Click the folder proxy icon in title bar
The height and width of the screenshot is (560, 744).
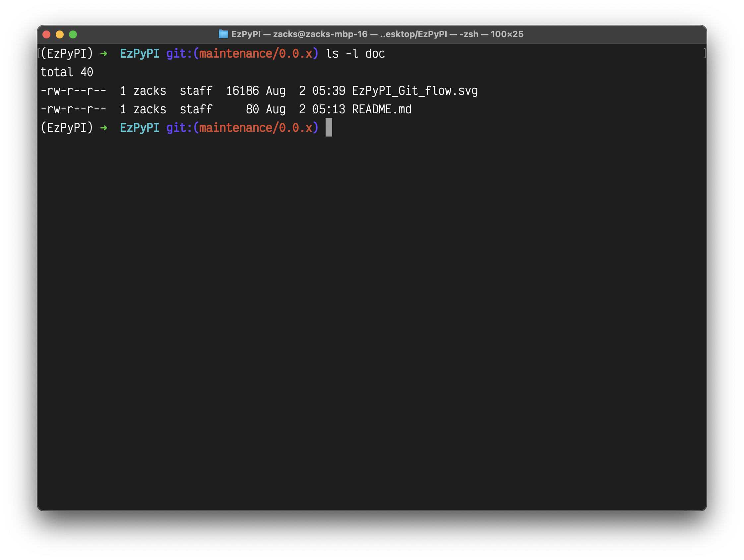click(x=223, y=34)
